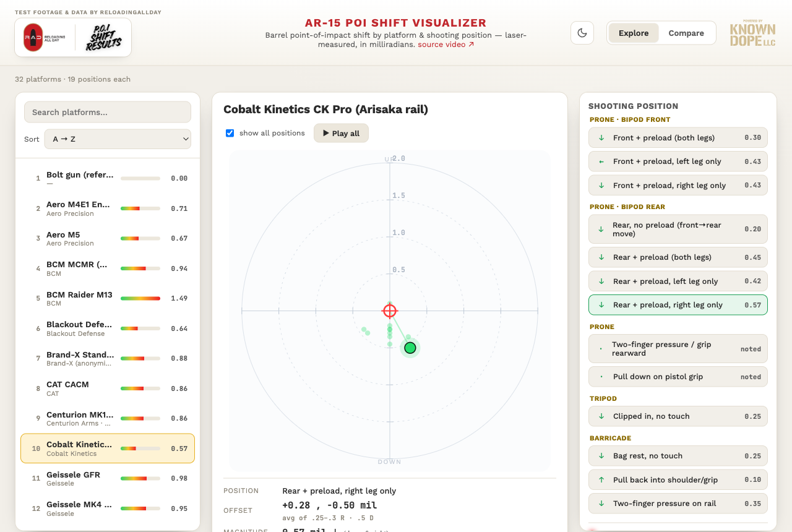Toggle dark mode moon icon
This screenshot has width=792, height=532.
(582, 33)
